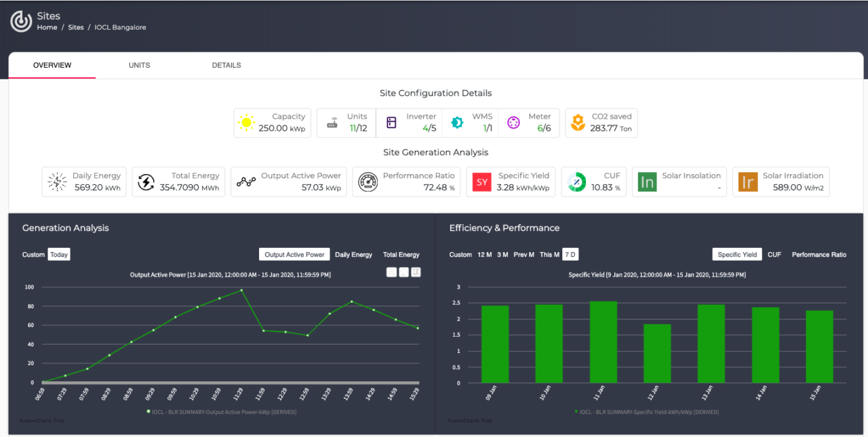Click the Performance Ratio gauge icon
This screenshot has width=868, height=437.
(368, 182)
